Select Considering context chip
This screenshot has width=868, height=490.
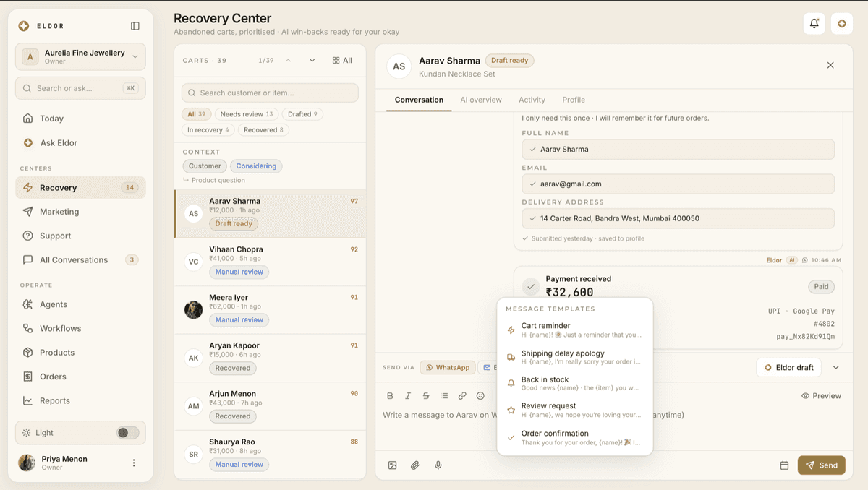pos(256,166)
